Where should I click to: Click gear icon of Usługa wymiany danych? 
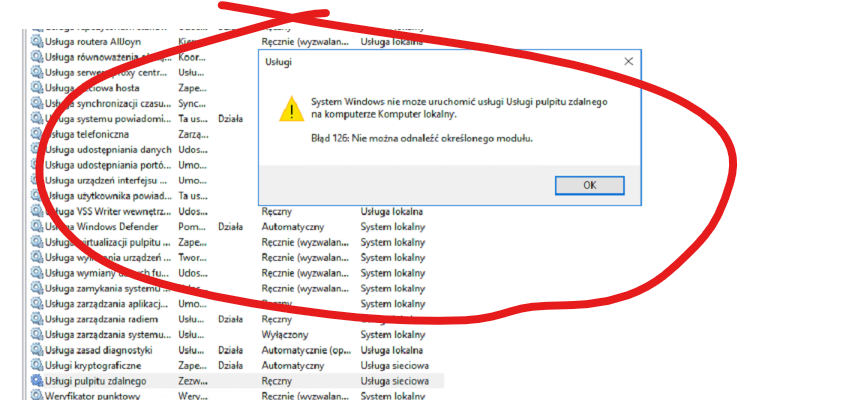pos(37,273)
